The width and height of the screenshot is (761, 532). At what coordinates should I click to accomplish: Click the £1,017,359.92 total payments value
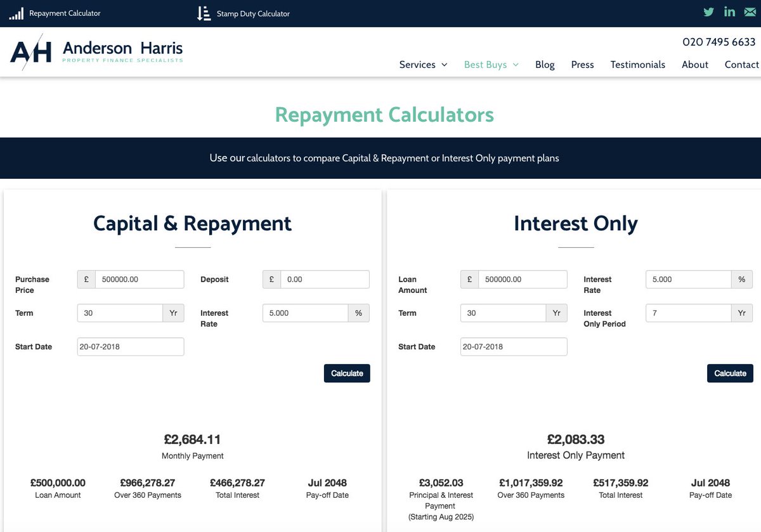click(x=531, y=483)
